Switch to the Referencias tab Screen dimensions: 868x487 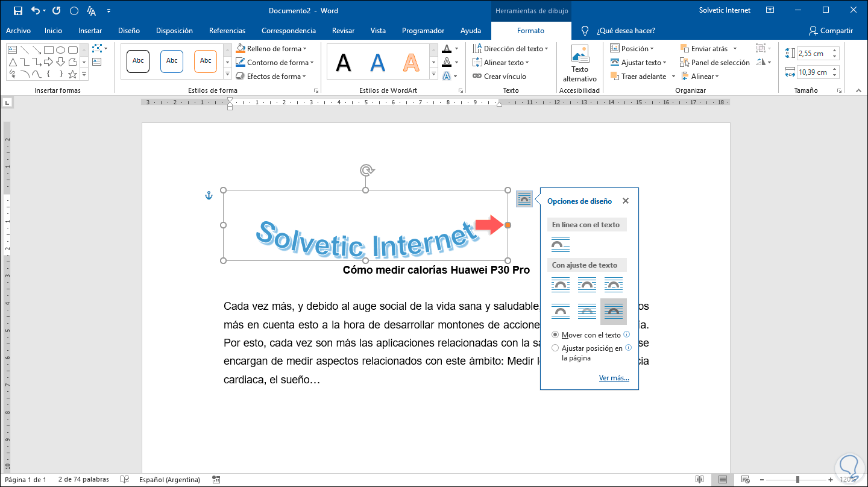227,31
